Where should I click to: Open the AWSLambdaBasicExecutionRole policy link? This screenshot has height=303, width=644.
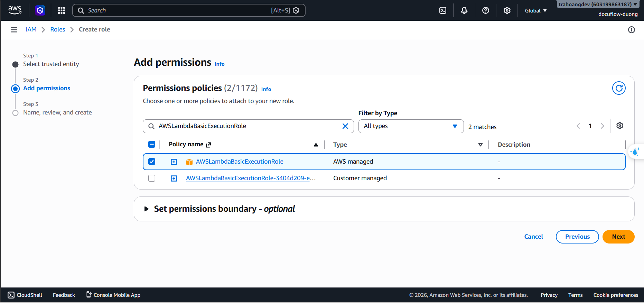pos(240,162)
